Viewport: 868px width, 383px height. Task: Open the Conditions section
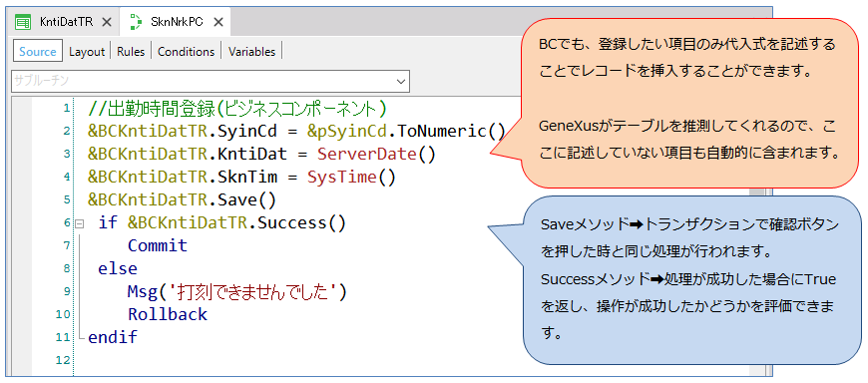pyautogui.click(x=186, y=52)
